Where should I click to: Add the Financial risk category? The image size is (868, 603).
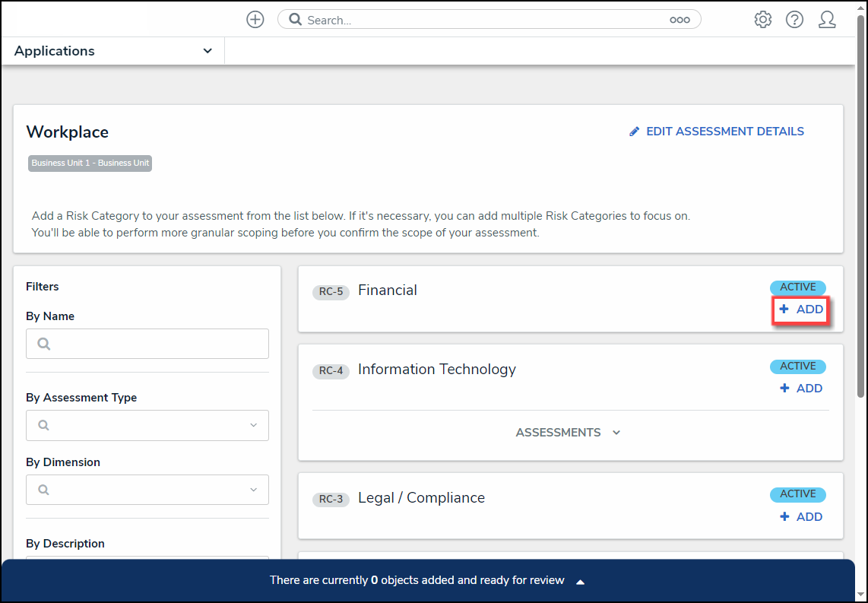click(x=801, y=309)
